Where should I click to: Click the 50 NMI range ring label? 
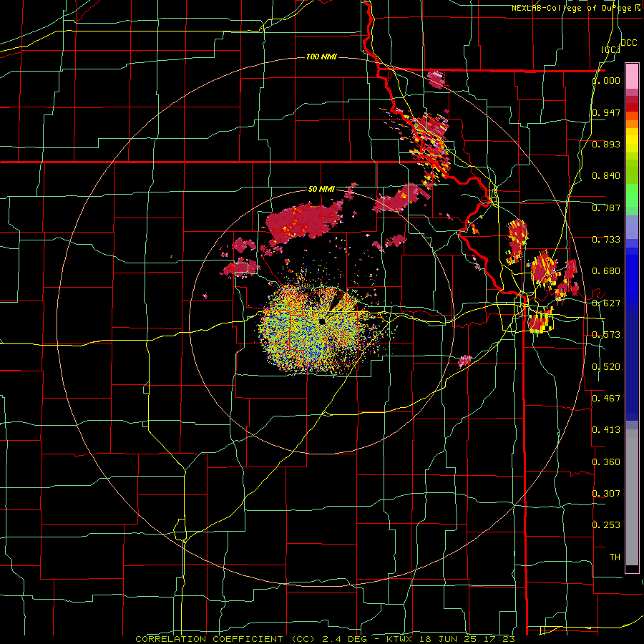click(x=321, y=189)
